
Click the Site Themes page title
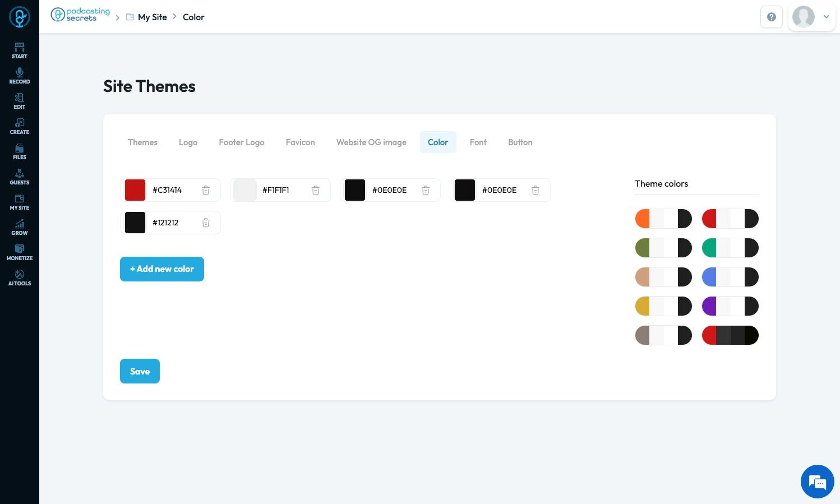pyautogui.click(x=149, y=86)
